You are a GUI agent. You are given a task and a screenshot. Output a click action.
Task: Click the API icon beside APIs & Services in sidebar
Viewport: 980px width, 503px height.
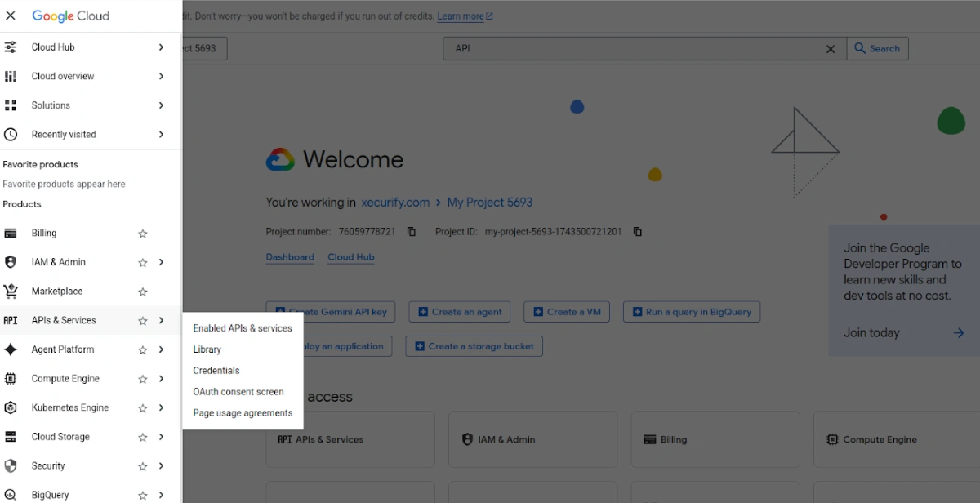tap(11, 321)
